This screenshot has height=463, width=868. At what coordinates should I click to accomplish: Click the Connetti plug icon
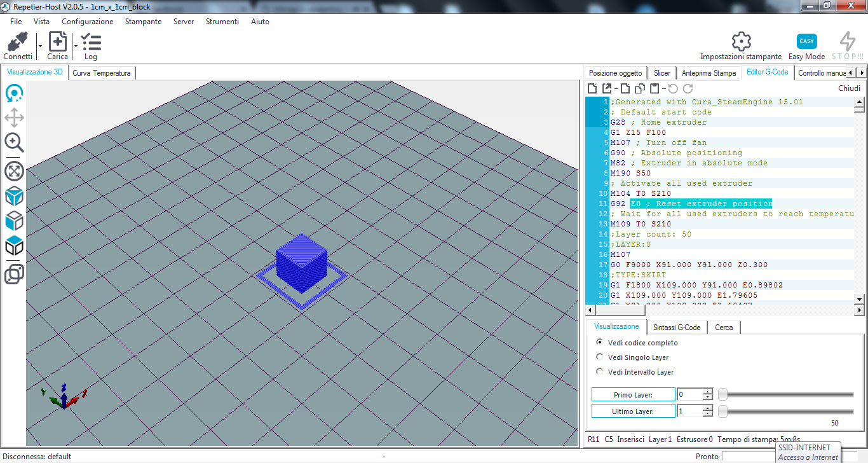[x=18, y=43]
